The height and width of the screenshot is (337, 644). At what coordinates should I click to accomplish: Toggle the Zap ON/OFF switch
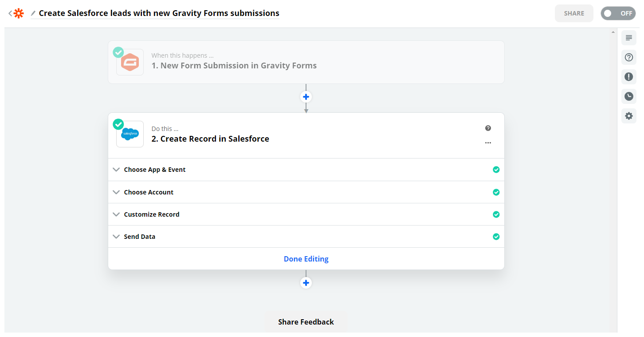[x=618, y=13]
